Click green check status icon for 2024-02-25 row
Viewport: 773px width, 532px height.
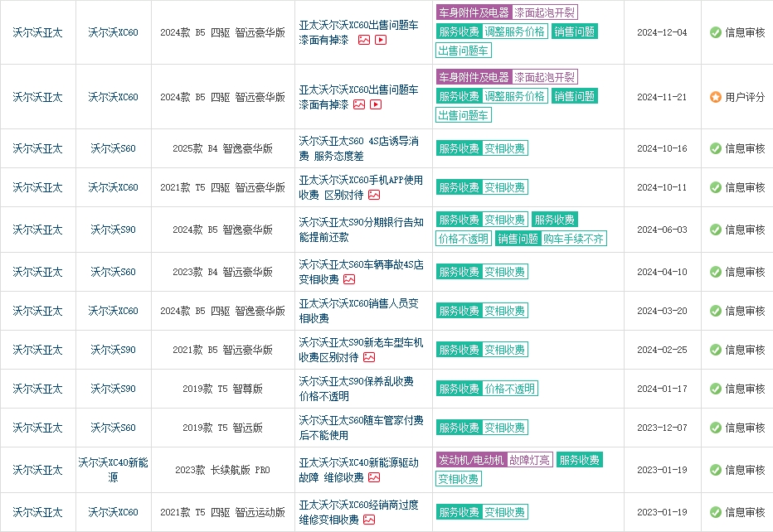(715, 350)
